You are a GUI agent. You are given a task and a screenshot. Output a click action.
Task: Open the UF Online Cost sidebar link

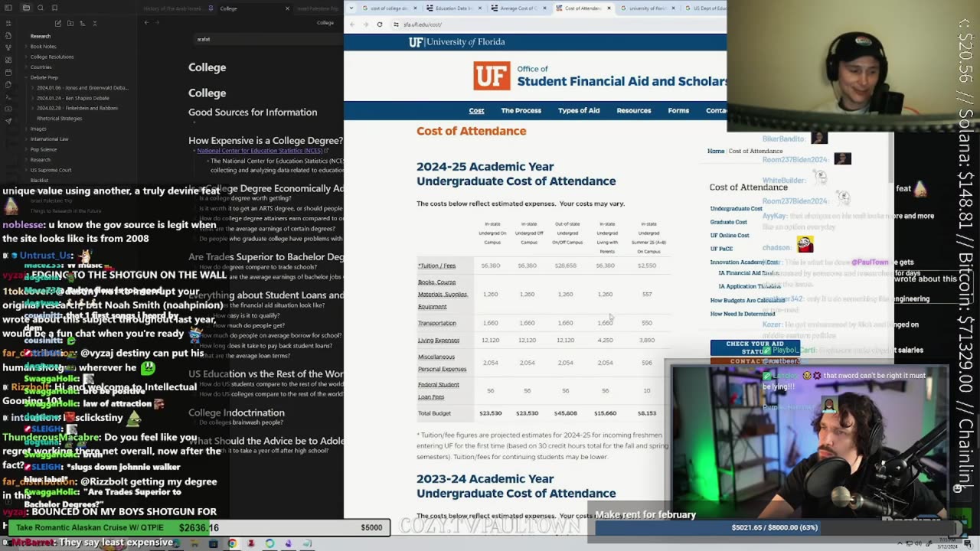click(730, 235)
